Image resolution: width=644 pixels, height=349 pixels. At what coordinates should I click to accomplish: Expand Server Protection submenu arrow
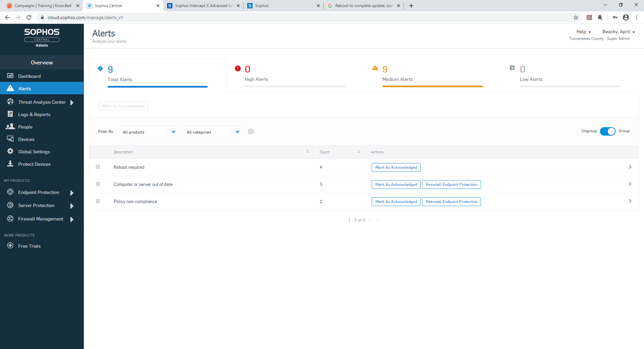(72, 206)
